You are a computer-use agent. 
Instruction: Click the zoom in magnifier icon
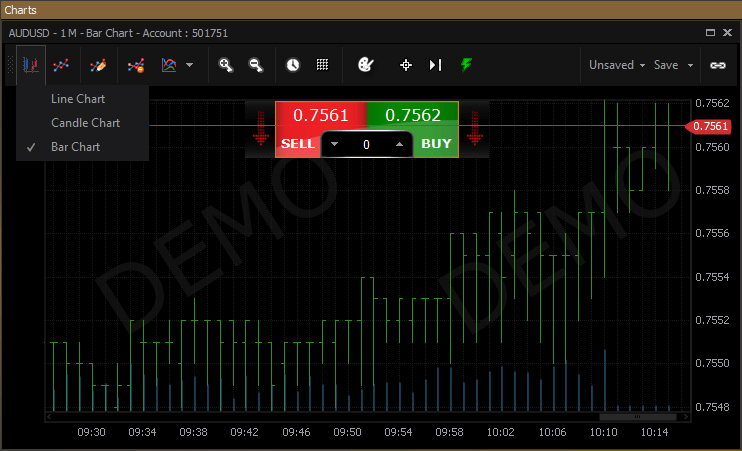click(x=226, y=65)
